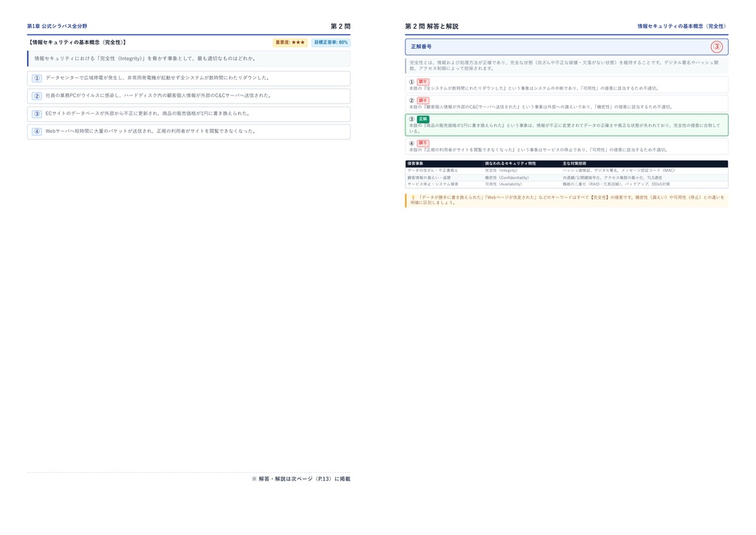Click the explanation mentioning 商品の販売価格が1円に書き換えられた
Screen dimensions: 756x535
(564, 128)
